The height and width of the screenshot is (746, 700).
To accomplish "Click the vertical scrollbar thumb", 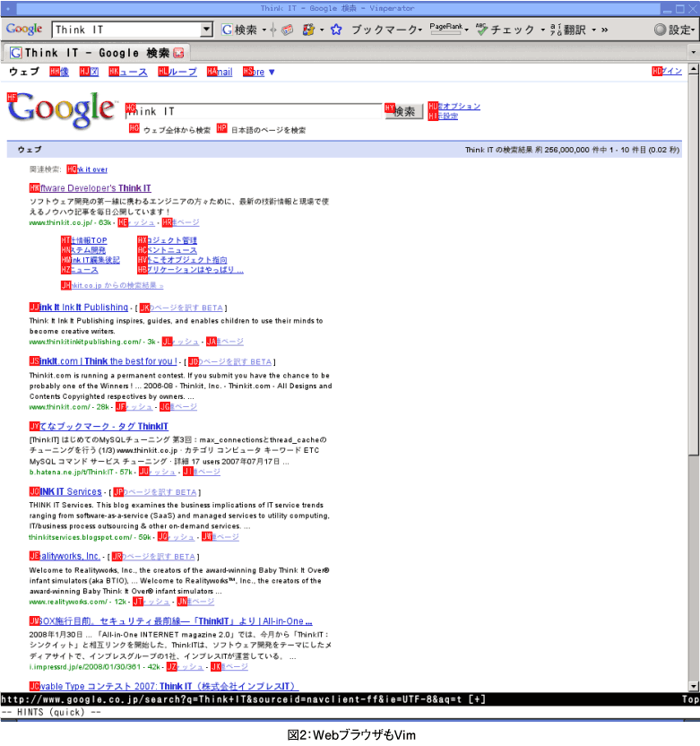I will click(x=694, y=265).
